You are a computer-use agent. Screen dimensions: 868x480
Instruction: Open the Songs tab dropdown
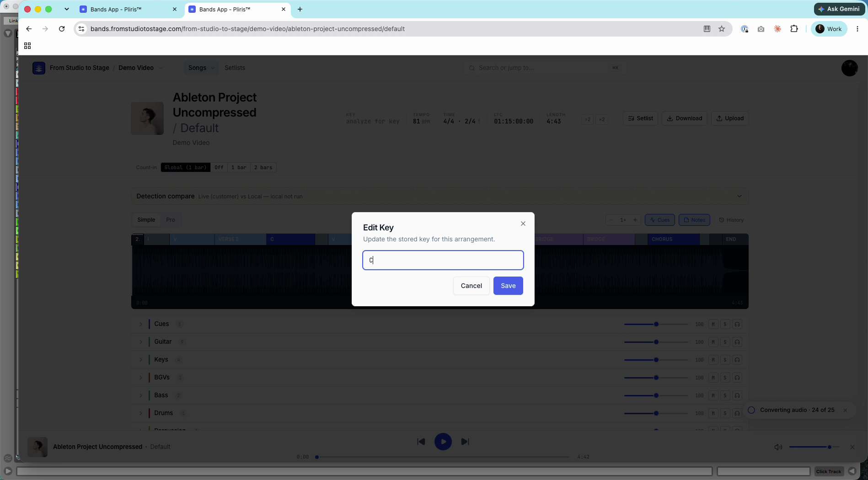(x=201, y=68)
